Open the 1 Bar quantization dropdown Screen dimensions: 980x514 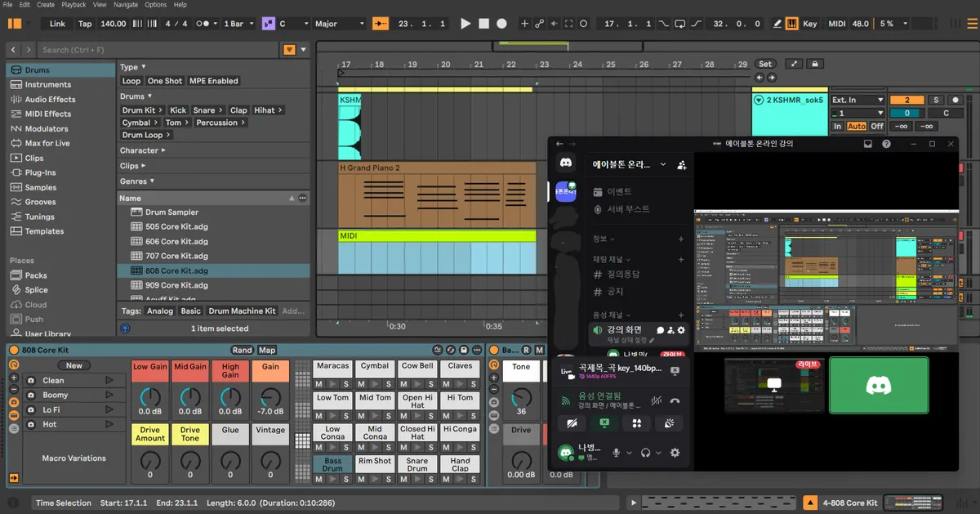click(238, 24)
